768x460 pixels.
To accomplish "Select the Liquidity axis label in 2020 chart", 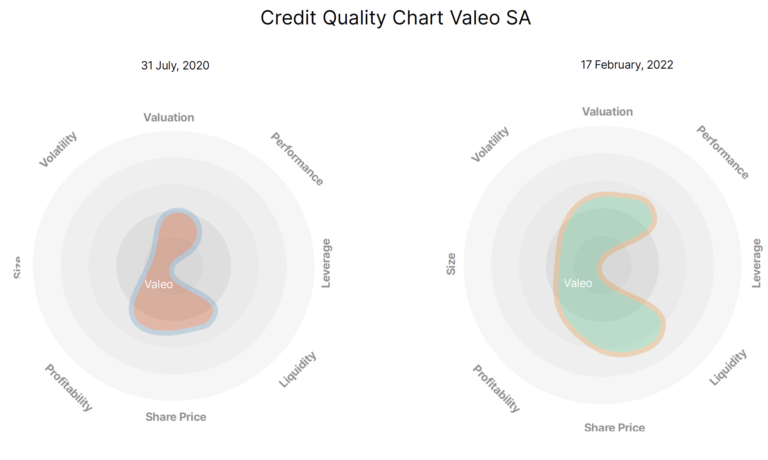I will (x=298, y=370).
